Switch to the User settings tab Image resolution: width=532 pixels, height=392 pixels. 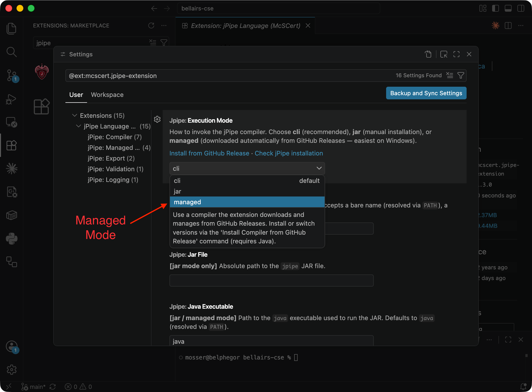tap(76, 95)
